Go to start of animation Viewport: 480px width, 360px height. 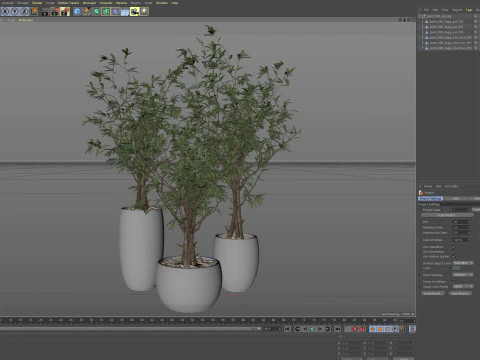[288, 329]
